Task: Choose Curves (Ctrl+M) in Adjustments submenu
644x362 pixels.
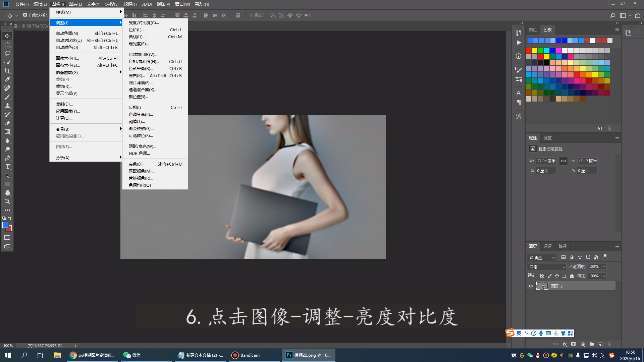Action: tap(155, 37)
